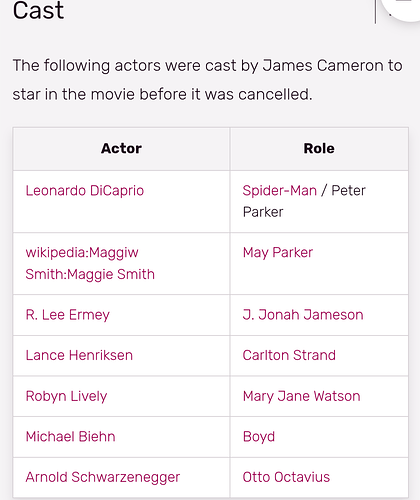Open the Otto Octavius link
This screenshot has width=420, height=500.
[x=286, y=477]
